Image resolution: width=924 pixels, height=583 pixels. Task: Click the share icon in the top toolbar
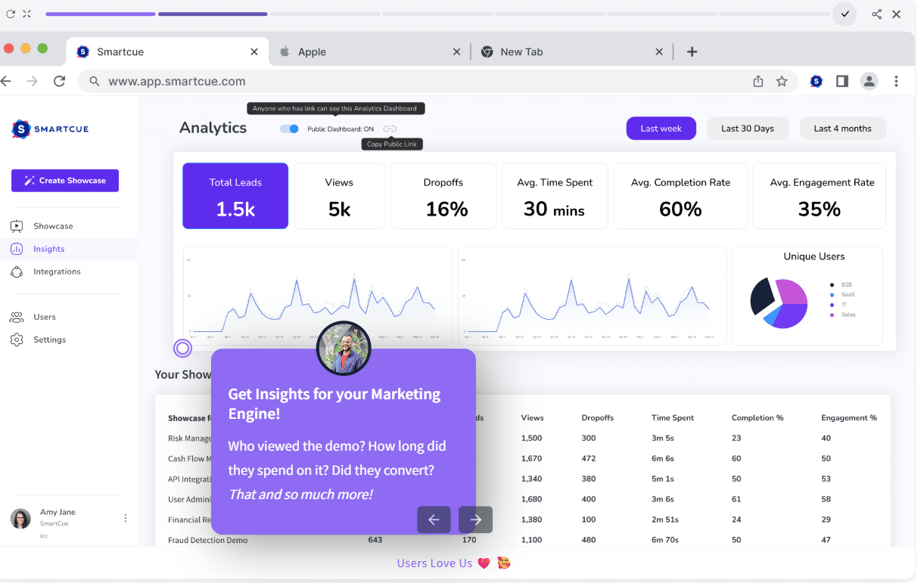(x=877, y=14)
